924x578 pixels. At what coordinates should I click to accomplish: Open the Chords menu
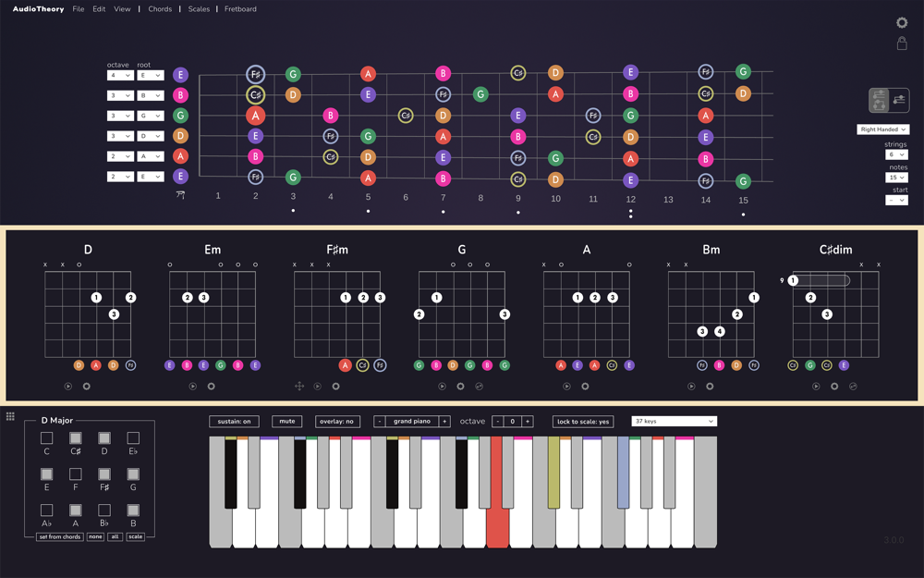[160, 9]
